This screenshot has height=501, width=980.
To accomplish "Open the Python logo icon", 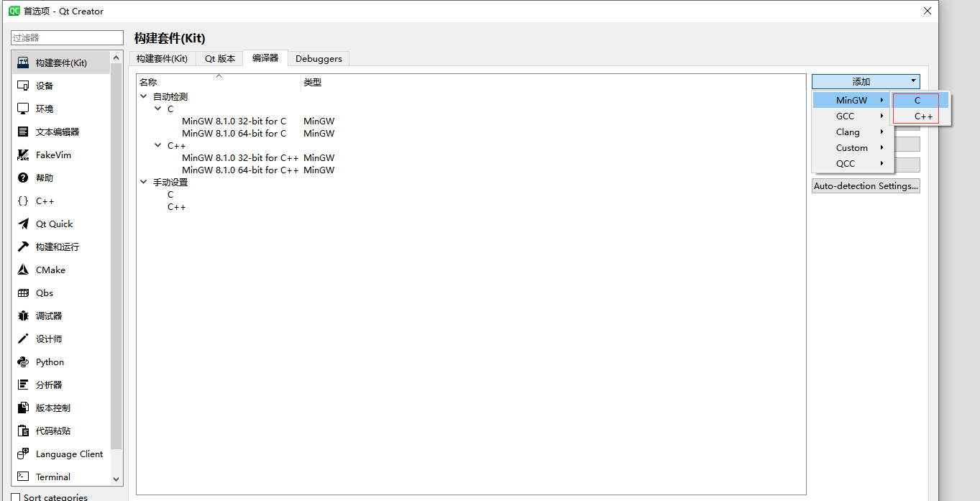I will pos(23,362).
